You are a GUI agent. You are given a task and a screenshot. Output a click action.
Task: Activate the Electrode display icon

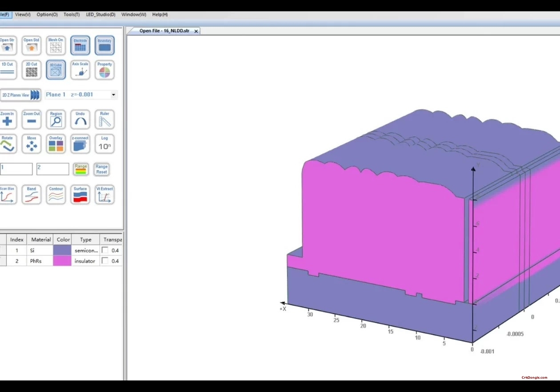(x=80, y=45)
